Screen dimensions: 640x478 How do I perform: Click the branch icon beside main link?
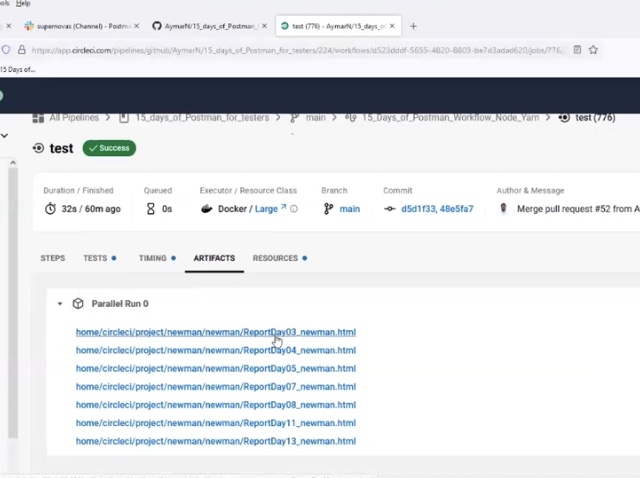click(x=328, y=209)
